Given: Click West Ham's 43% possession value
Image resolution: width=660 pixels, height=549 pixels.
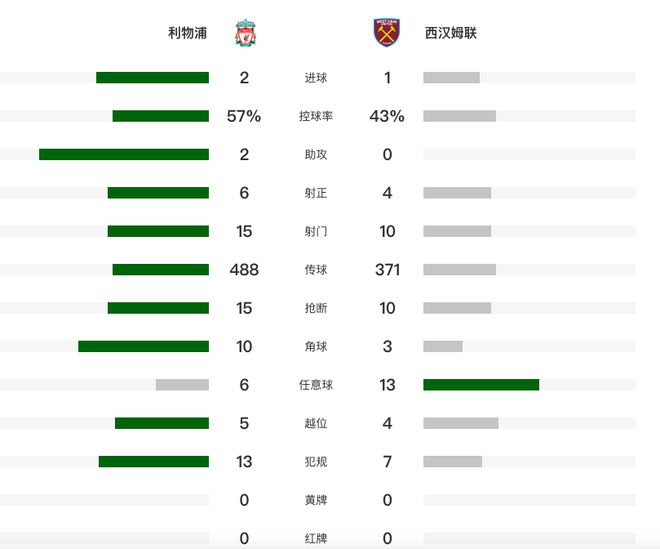Looking at the screenshot, I should pyautogui.click(x=387, y=116).
